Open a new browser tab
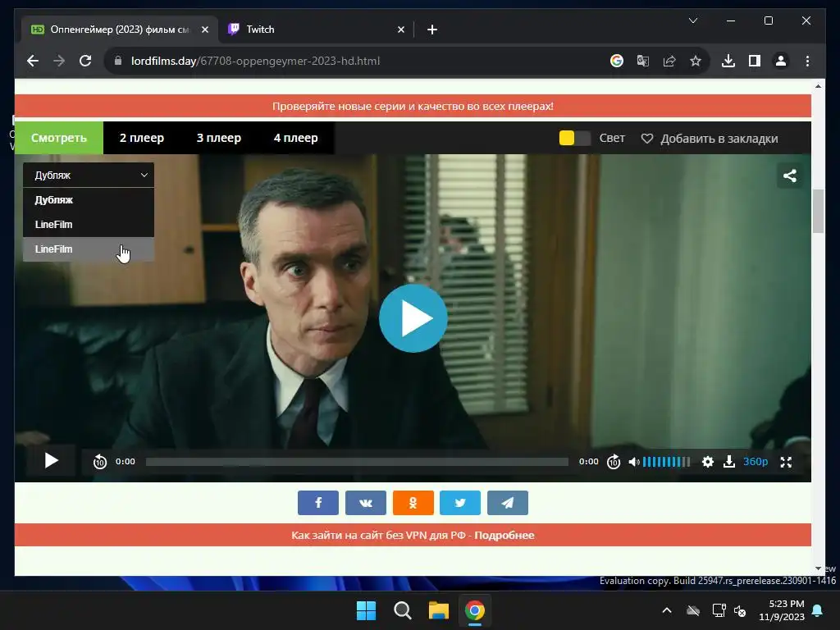The height and width of the screenshot is (630, 840). point(432,30)
